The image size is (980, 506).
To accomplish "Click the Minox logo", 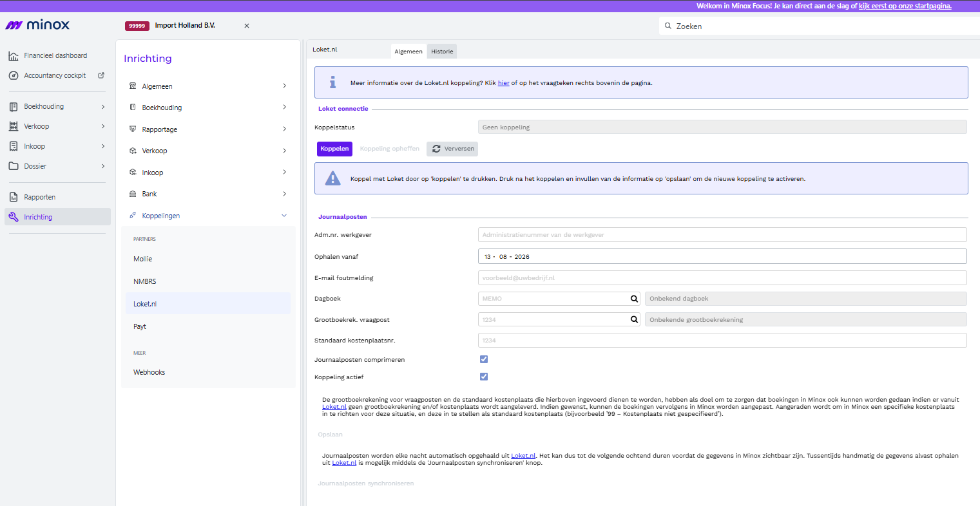I will pos(37,25).
